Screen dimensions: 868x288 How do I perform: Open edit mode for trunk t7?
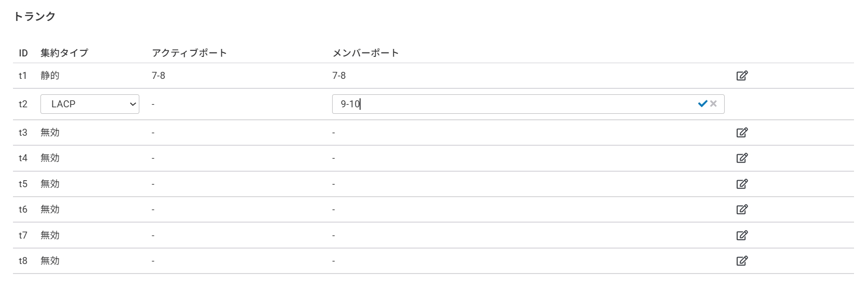click(742, 236)
